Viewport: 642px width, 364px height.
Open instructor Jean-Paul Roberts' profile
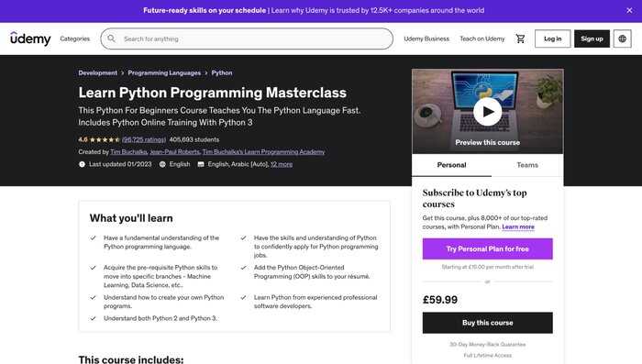pos(175,152)
